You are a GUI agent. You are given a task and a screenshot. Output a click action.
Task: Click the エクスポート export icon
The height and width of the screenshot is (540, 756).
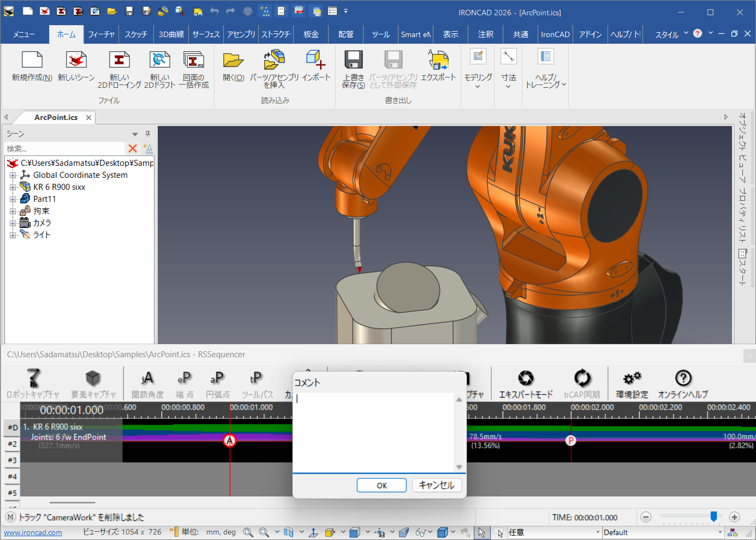tap(438, 61)
